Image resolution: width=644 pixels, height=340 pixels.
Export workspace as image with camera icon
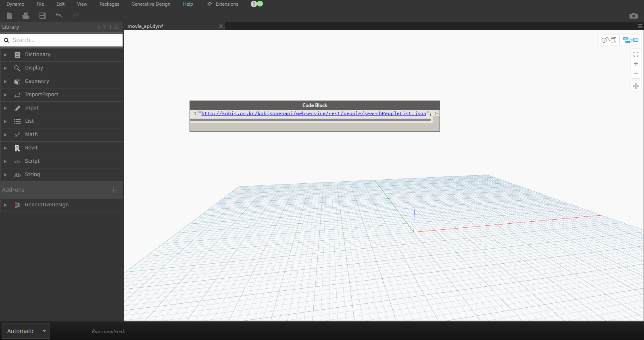pos(634,16)
